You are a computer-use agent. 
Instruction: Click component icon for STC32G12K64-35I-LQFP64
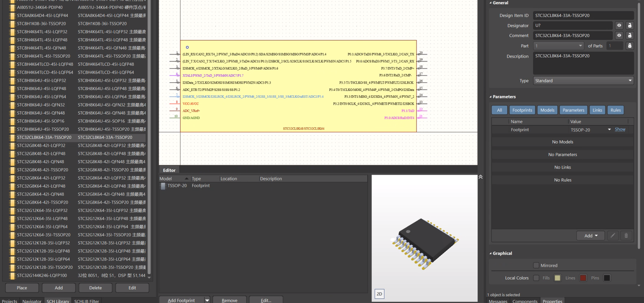coord(12,227)
